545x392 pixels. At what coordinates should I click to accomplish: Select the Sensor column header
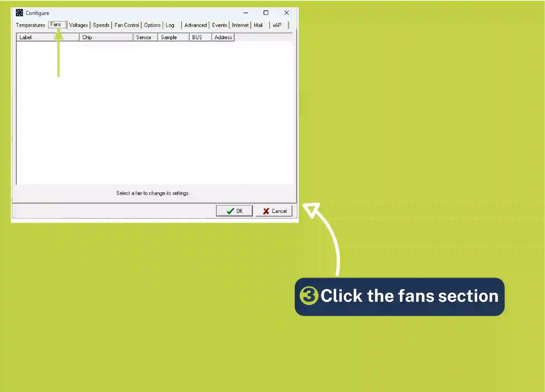144,37
